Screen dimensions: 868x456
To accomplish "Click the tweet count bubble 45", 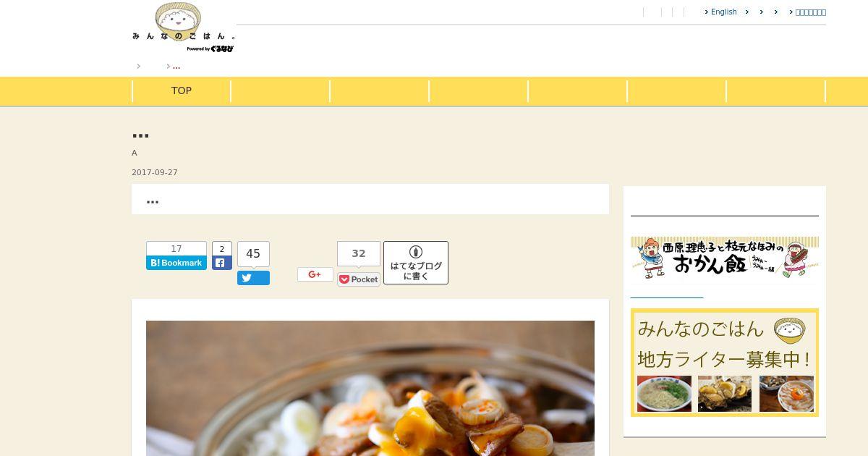I will (253, 254).
